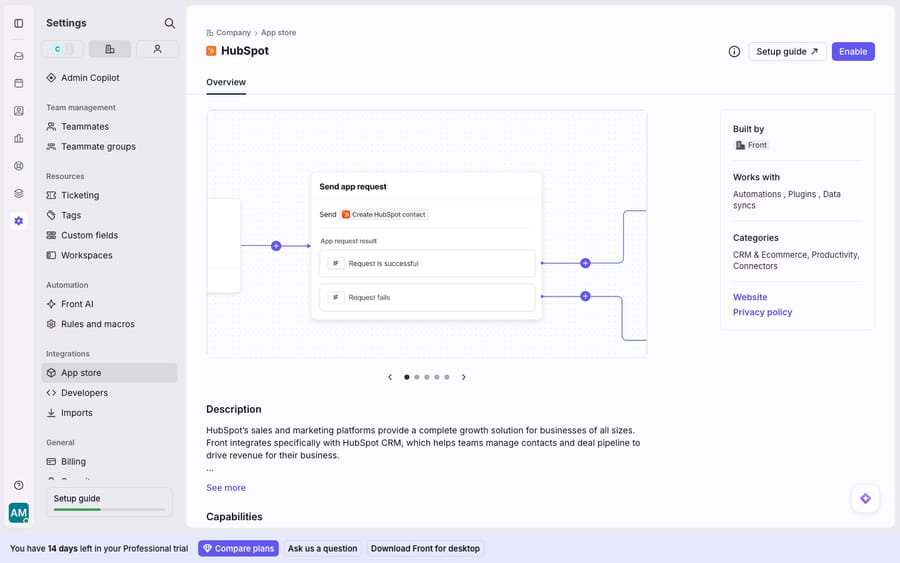Image resolution: width=900 pixels, height=563 pixels.
Task: Open Developers settings
Action: point(109,393)
